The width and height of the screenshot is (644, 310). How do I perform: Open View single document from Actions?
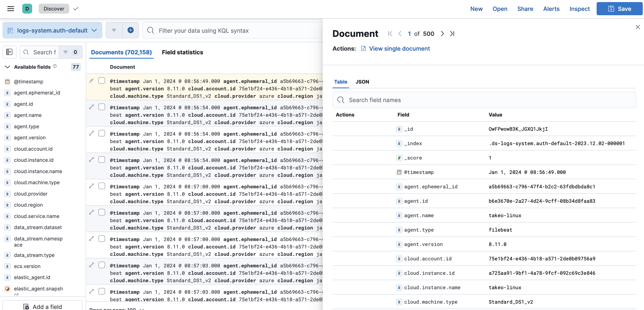click(x=399, y=48)
